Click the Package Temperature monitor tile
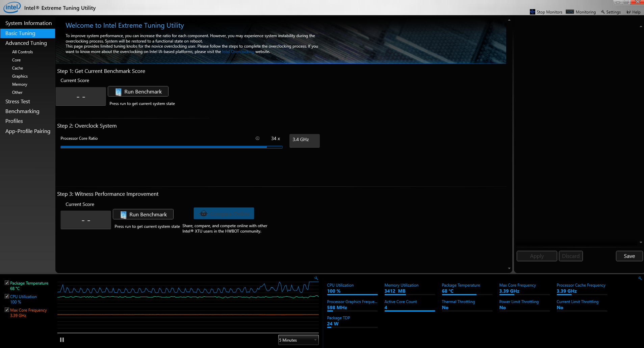Screen dimensions: 644x348 (x=467, y=289)
